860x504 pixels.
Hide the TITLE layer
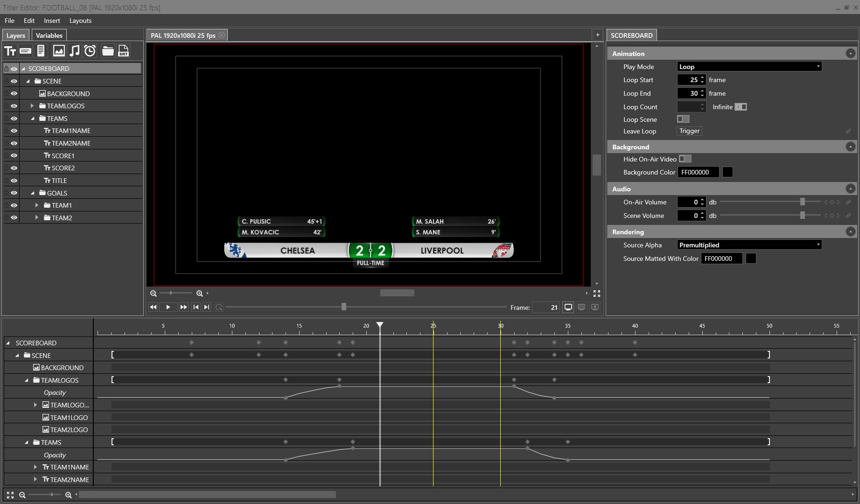[14, 181]
